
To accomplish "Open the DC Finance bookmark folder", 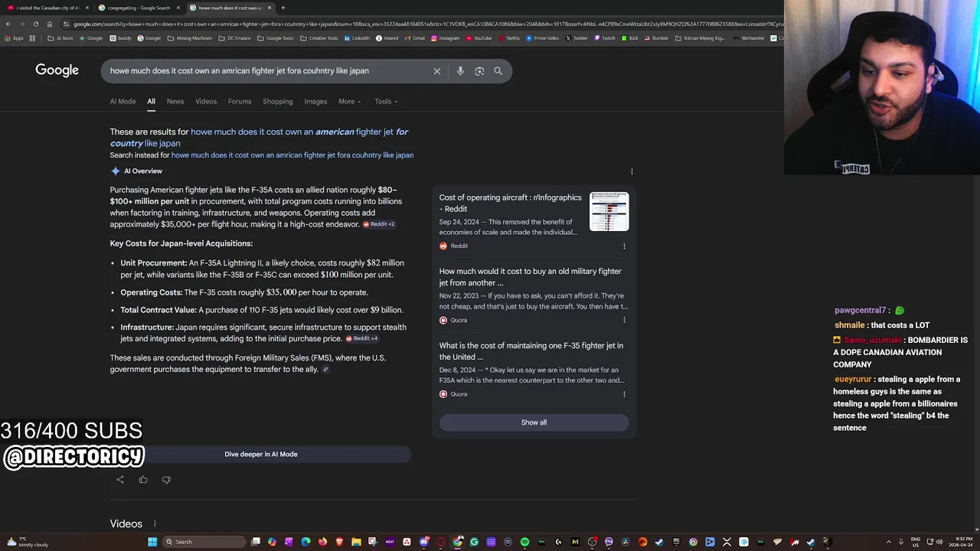I will pyautogui.click(x=235, y=37).
